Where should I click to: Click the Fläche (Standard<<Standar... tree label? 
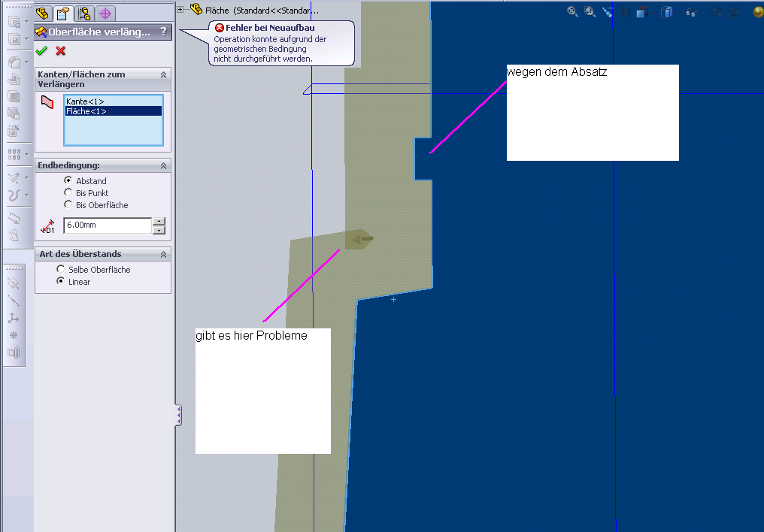[x=262, y=11]
